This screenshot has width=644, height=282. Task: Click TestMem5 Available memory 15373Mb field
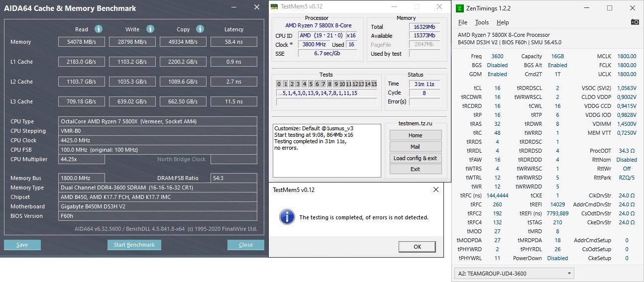(x=425, y=35)
